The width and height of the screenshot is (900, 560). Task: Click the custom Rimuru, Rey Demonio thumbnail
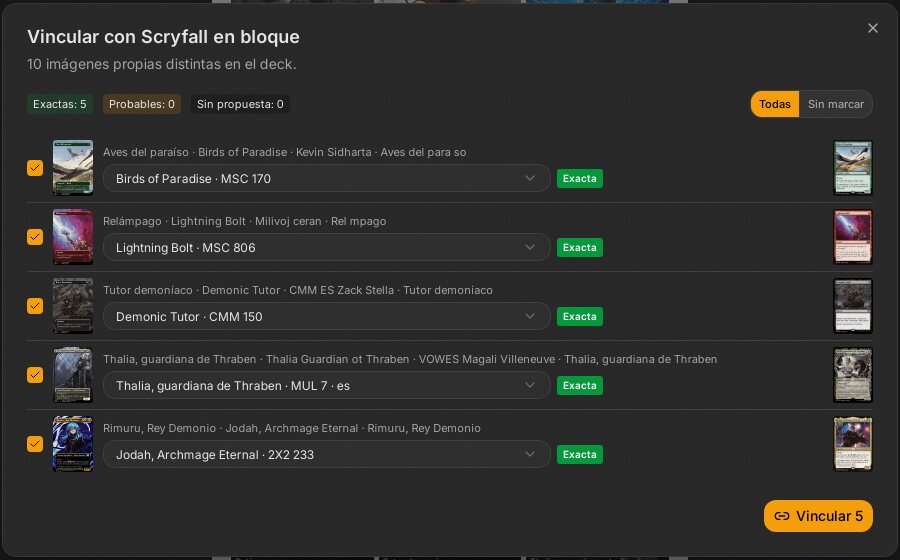[x=73, y=444]
